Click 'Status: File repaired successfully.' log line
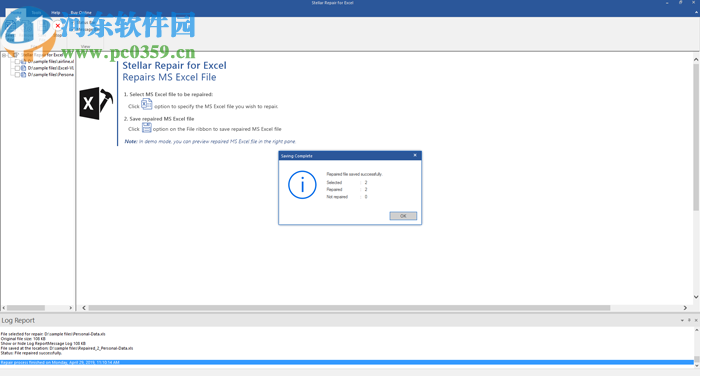This screenshot has height=376, width=701. pyautogui.click(x=31, y=353)
